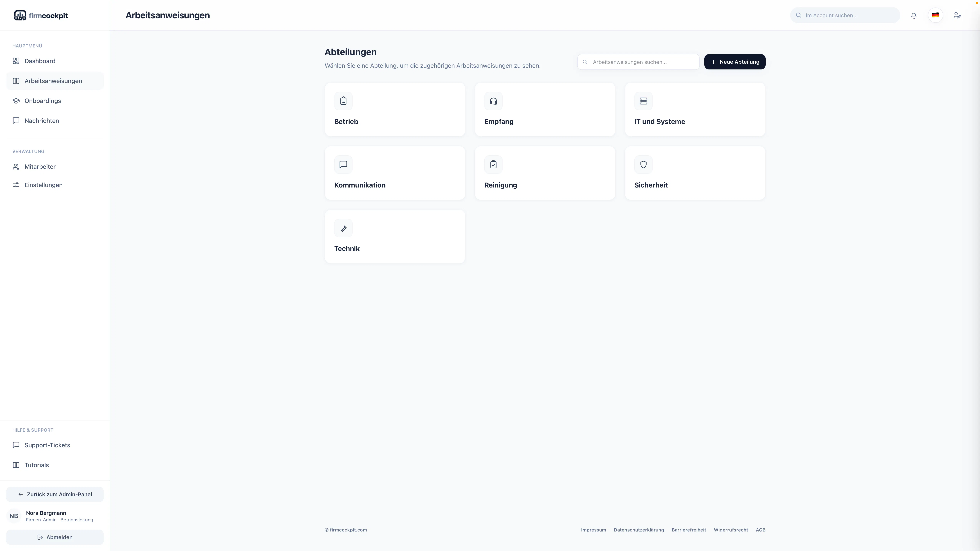
Task: Create a Neue Abteilung
Action: point(735,62)
